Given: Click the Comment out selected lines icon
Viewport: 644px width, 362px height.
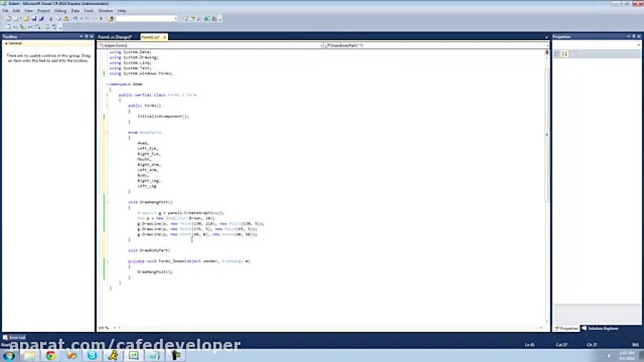Looking at the screenshot, I should tap(47, 26).
